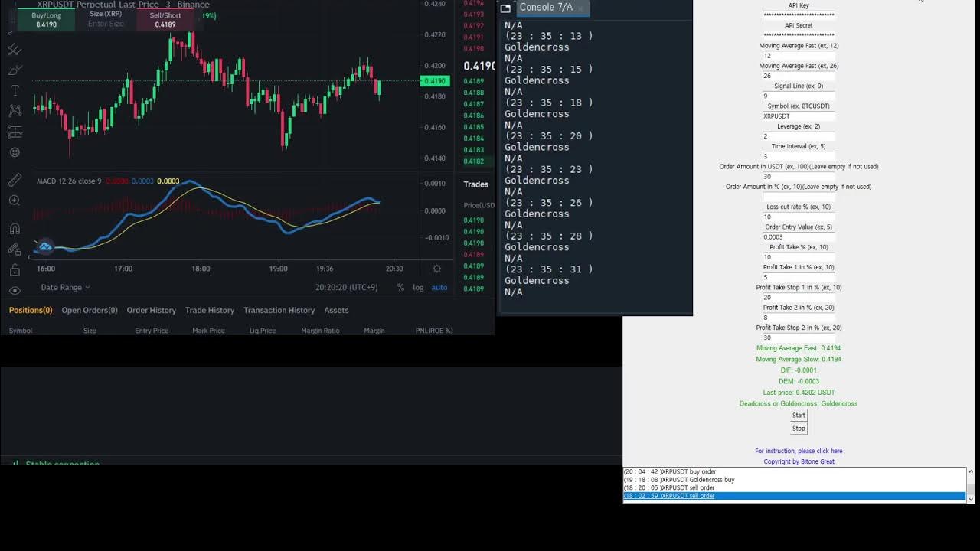Select highlighted log row '(18 : 02 : 59 )XRPUSDT sell order'
Image resolution: width=980 pixels, height=551 pixels.
pyautogui.click(x=795, y=496)
